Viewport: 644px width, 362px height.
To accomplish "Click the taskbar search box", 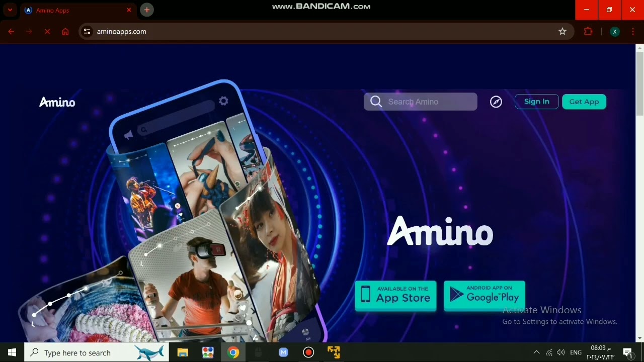I will [96, 352].
